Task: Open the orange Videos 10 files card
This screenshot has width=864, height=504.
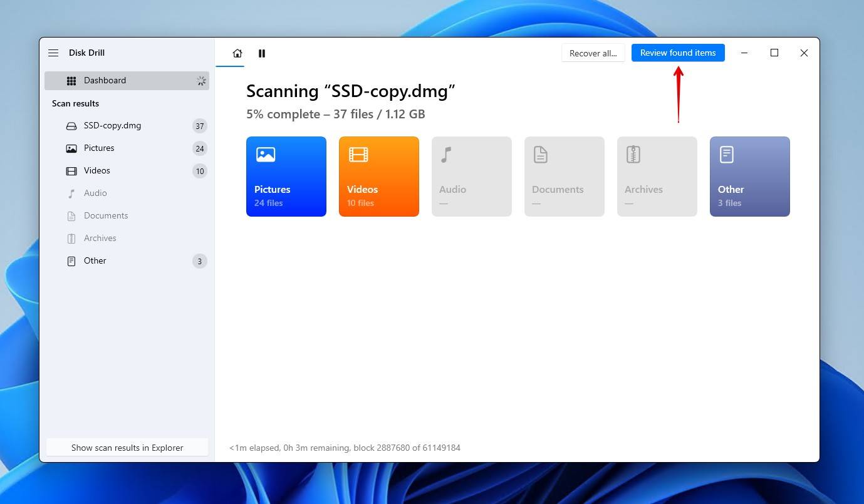Action: click(x=379, y=177)
